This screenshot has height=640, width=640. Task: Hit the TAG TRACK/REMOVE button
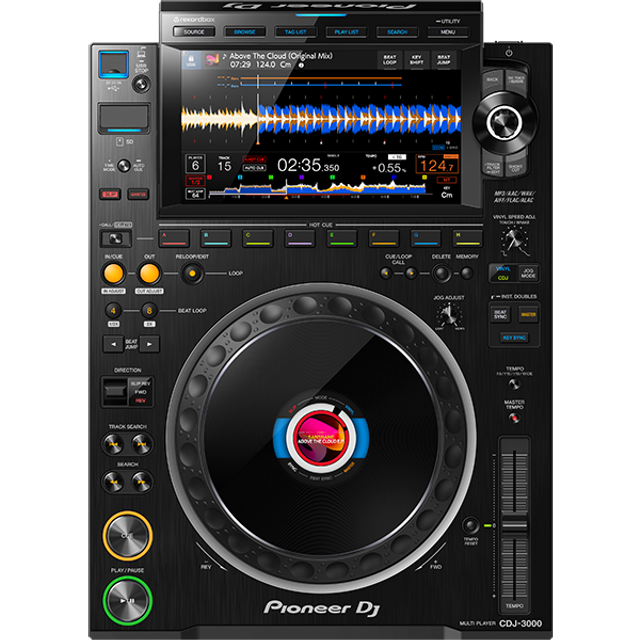click(x=516, y=80)
